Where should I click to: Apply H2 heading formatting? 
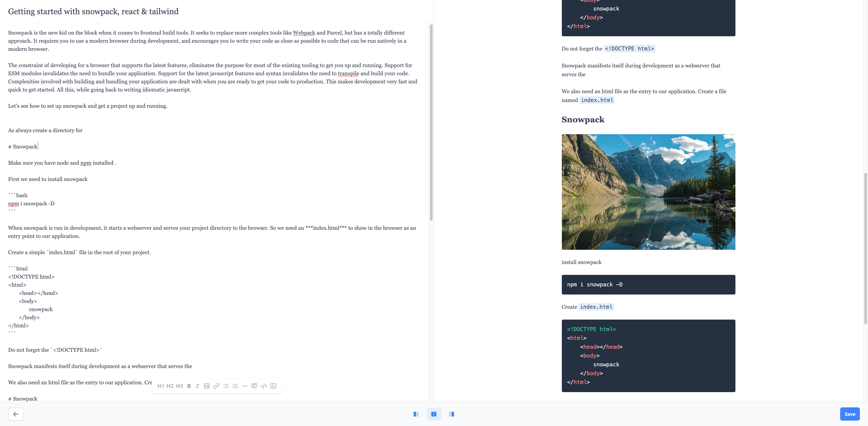[170, 386]
